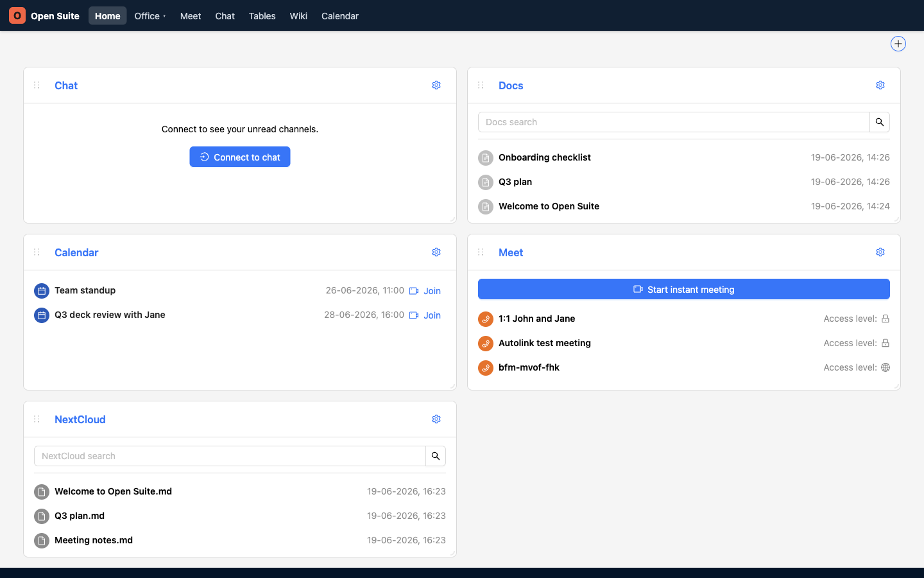This screenshot has width=924, height=578.
Task: Open Docs widget settings gear
Action: pos(880,85)
